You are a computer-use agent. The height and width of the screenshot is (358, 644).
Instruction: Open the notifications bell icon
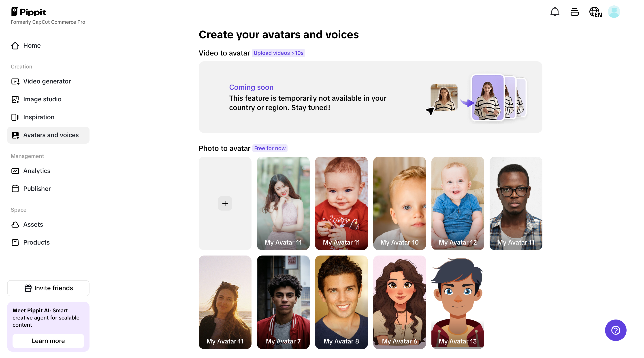554,12
